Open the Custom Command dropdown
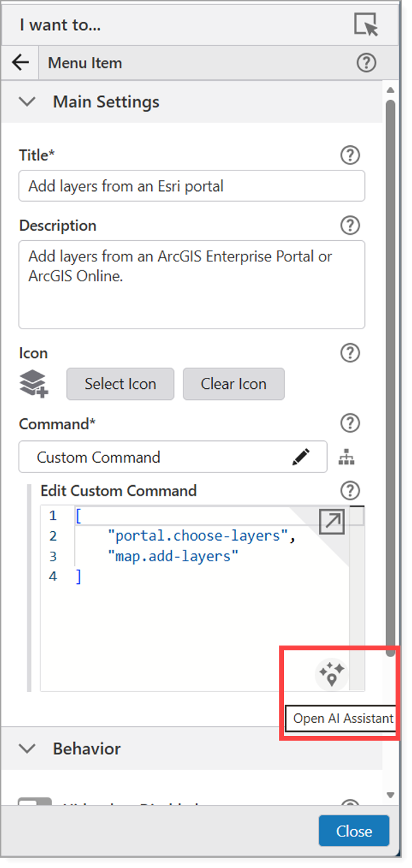Screen dimensions: 412x868 [172, 457]
